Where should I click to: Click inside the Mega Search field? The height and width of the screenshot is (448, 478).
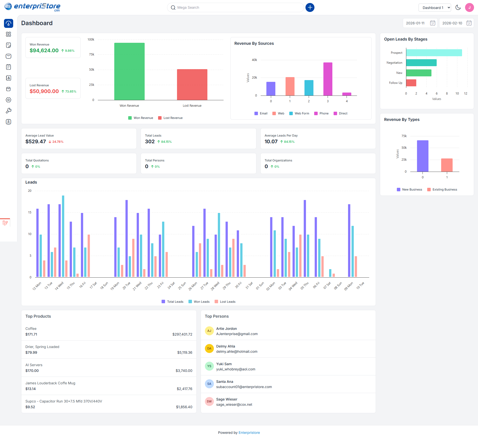click(224, 7)
